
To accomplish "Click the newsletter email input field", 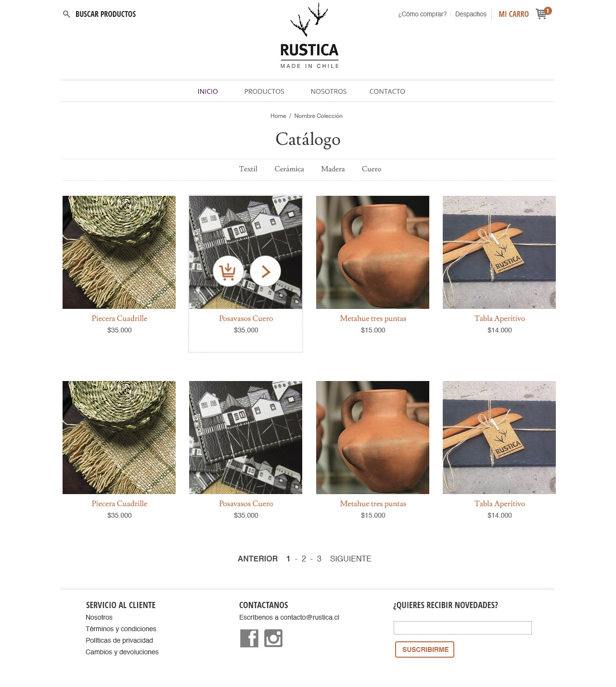I will 462,628.
